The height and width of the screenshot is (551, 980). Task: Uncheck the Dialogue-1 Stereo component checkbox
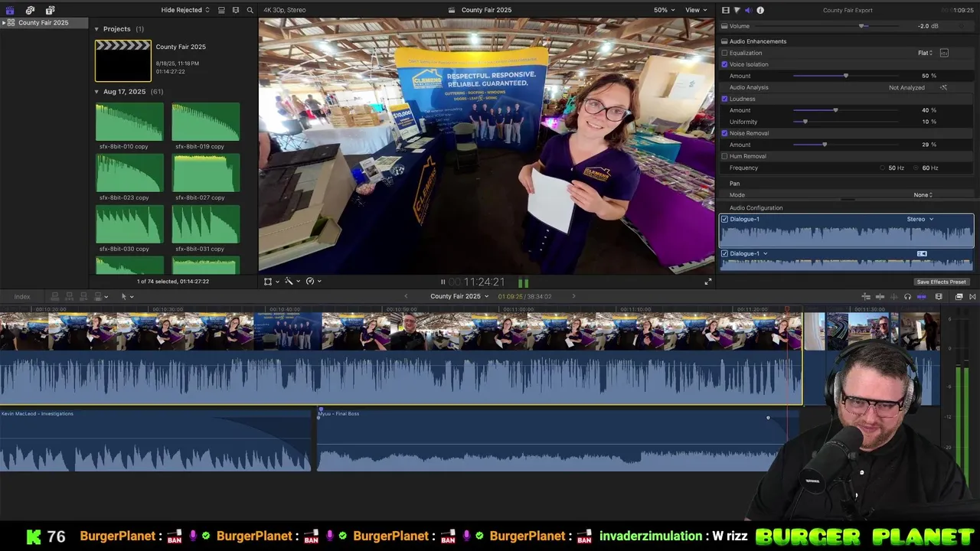724,219
